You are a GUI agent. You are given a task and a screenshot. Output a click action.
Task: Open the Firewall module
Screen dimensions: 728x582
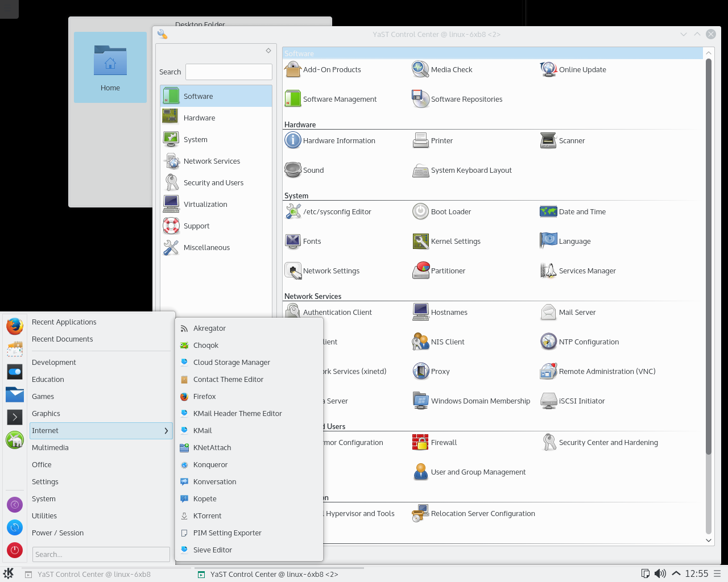click(x=435, y=442)
